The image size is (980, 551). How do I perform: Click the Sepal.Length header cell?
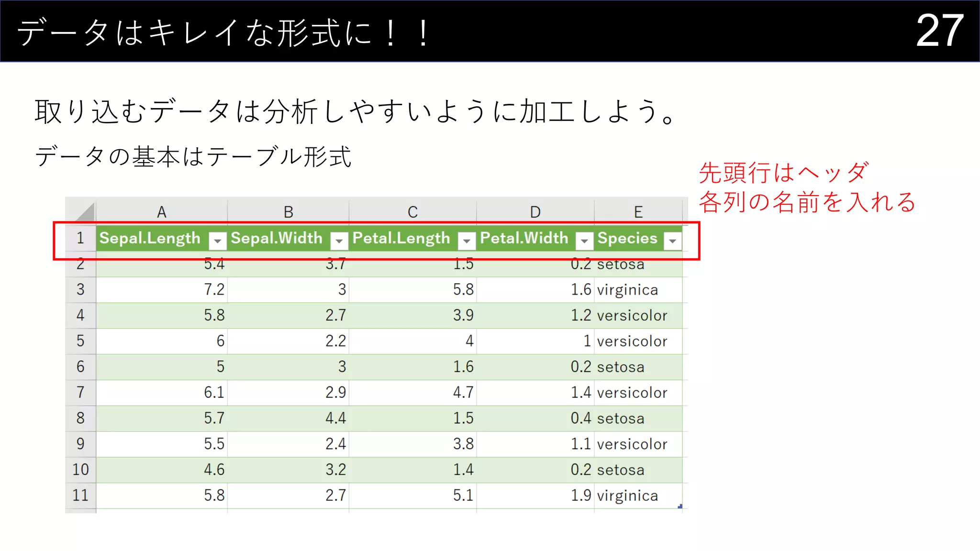coord(150,238)
